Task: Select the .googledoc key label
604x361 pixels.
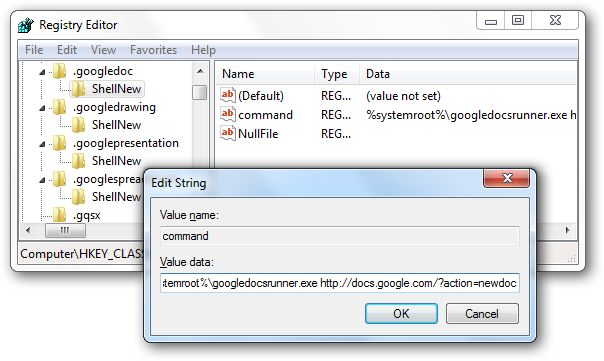Action: pyautogui.click(x=103, y=71)
